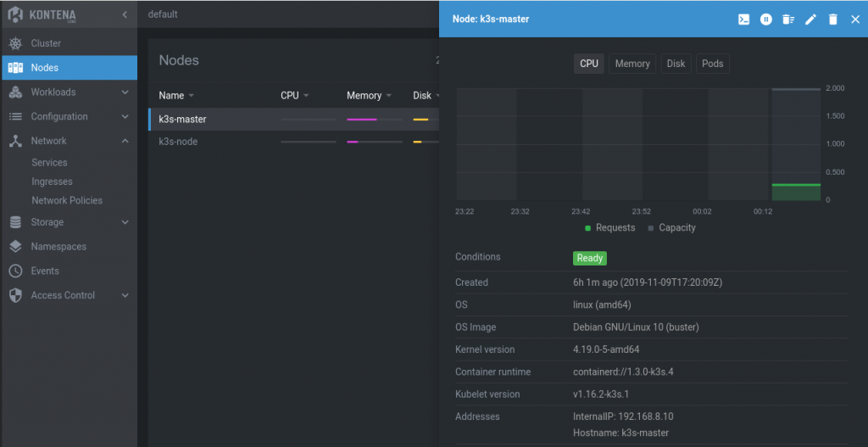Viewport: 868px width, 447px height.
Task: Open Services under Network
Action: coord(49,162)
